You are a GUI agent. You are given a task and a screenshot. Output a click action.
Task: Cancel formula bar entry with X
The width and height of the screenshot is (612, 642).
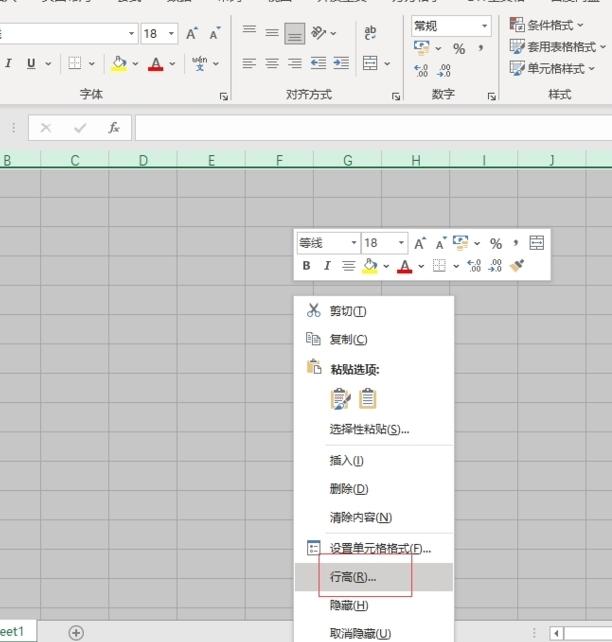pyautogui.click(x=46, y=128)
